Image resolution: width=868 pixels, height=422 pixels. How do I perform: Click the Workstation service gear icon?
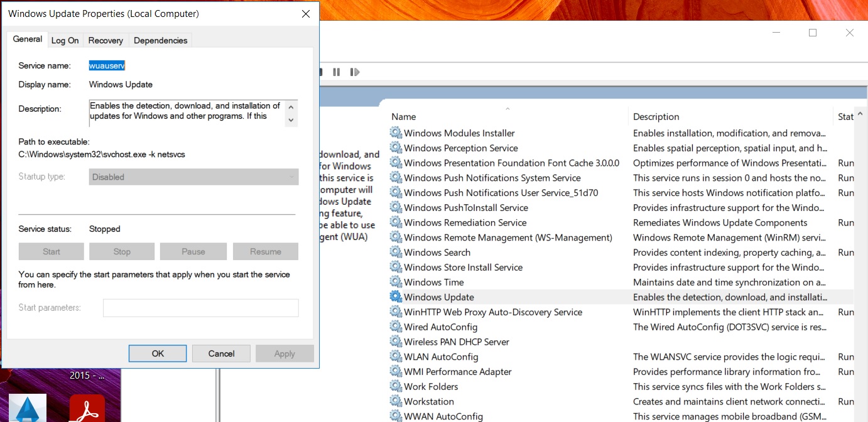tap(396, 401)
